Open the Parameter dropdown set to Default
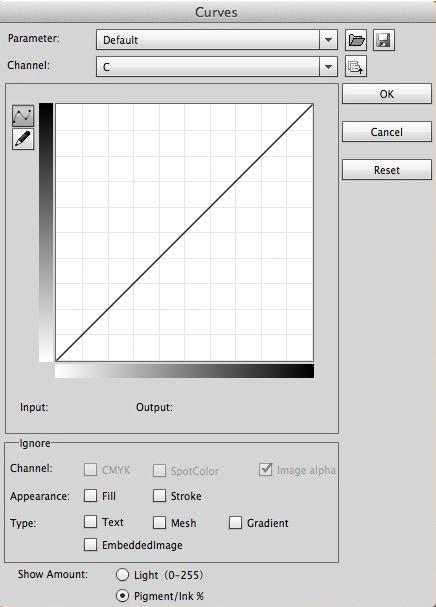Viewport: 436px width, 607px height. pyautogui.click(x=216, y=39)
